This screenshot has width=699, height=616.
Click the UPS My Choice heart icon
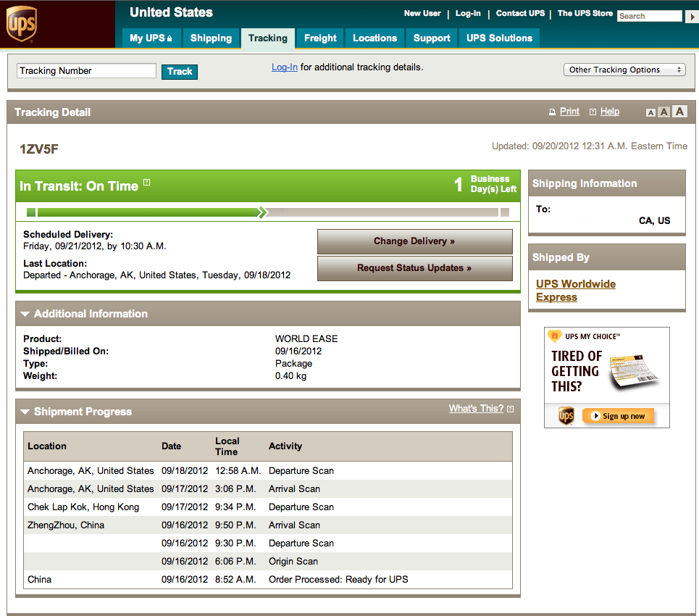555,336
